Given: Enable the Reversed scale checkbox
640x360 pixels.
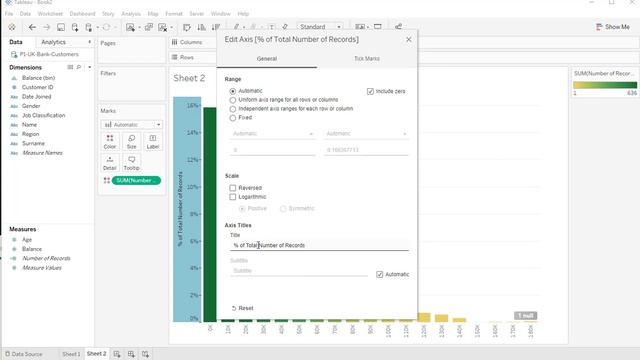Looking at the screenshot, I should pos(233,188).
